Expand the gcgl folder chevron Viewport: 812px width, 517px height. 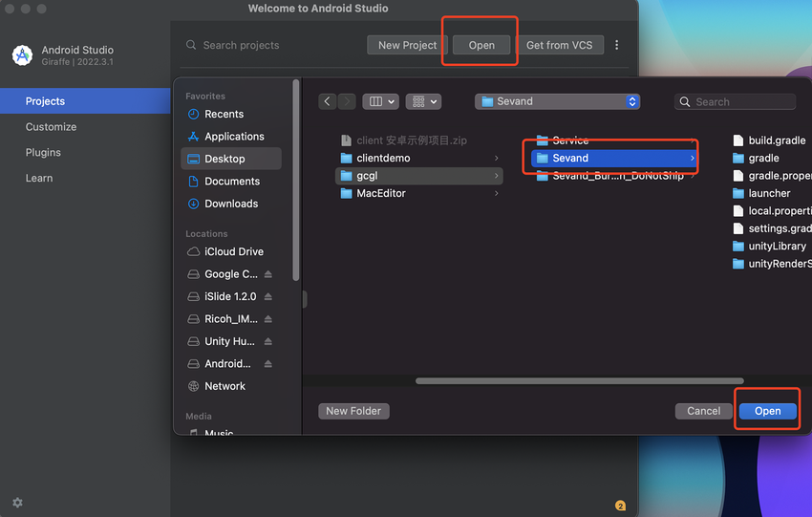coord(496,176)
